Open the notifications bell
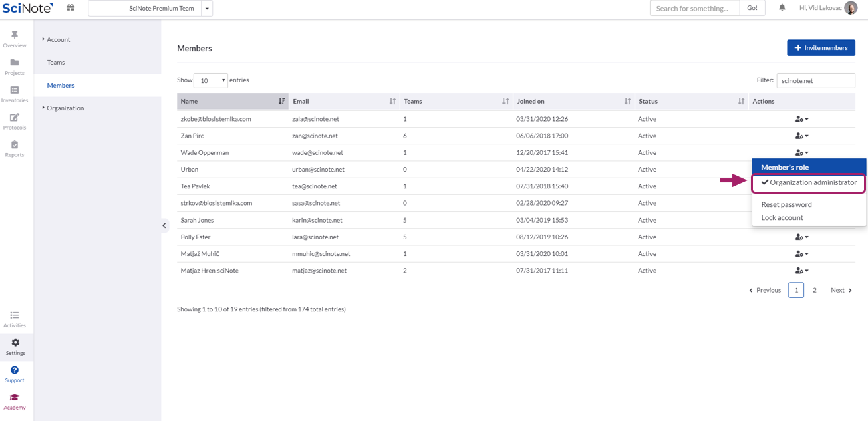 782,8
